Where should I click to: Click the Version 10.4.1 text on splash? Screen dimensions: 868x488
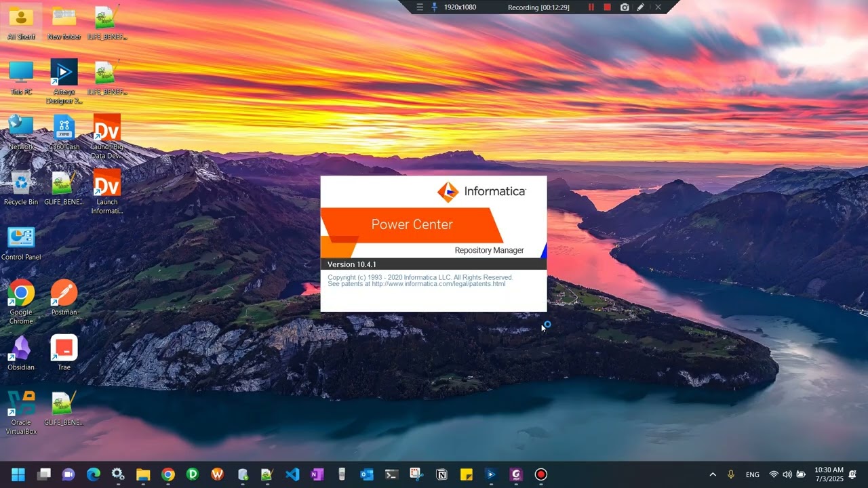point(352,264)
